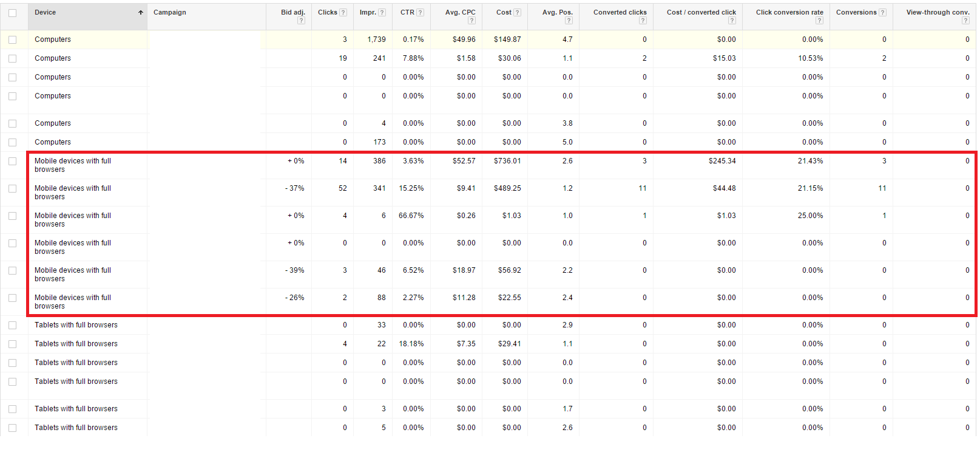Sort by the Cost column label
980x455 pixels.
(x=504, y=13)
